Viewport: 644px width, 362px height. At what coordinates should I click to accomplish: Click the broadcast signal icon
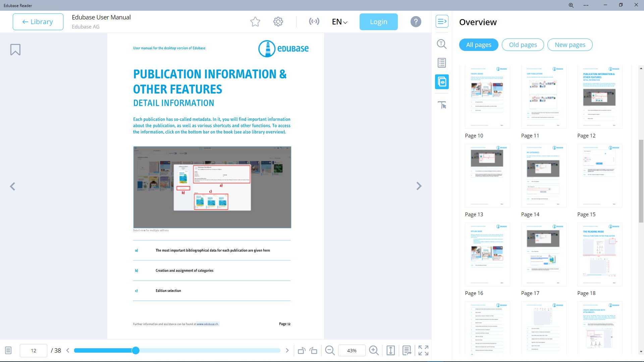[314, 22]
